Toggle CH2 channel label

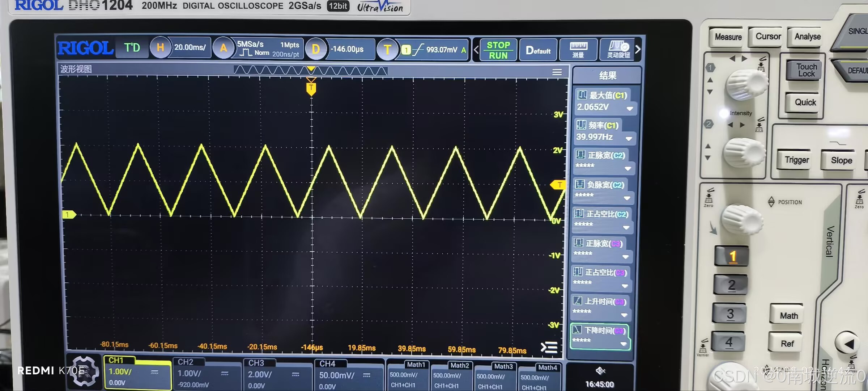186,362
